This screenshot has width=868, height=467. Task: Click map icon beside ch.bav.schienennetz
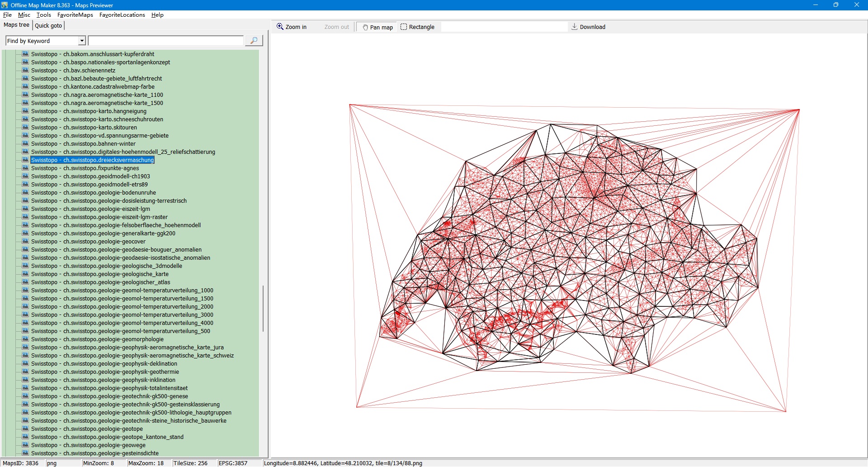(26, 70)
